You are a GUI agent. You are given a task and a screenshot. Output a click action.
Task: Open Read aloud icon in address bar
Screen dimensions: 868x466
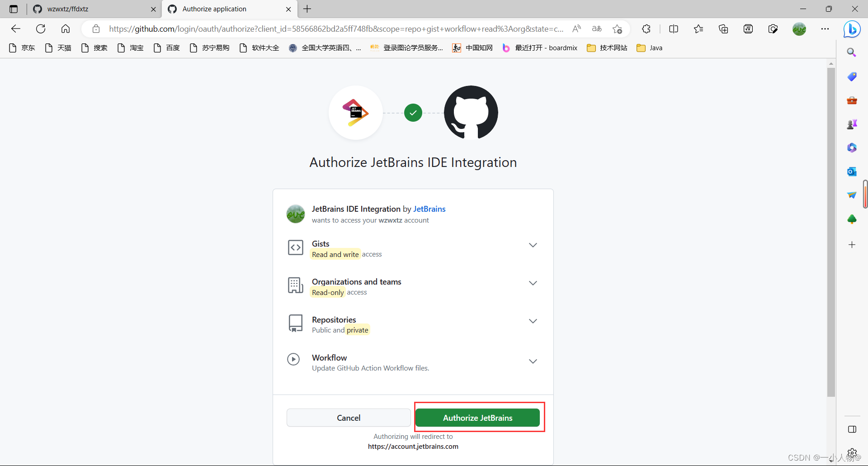576,29
